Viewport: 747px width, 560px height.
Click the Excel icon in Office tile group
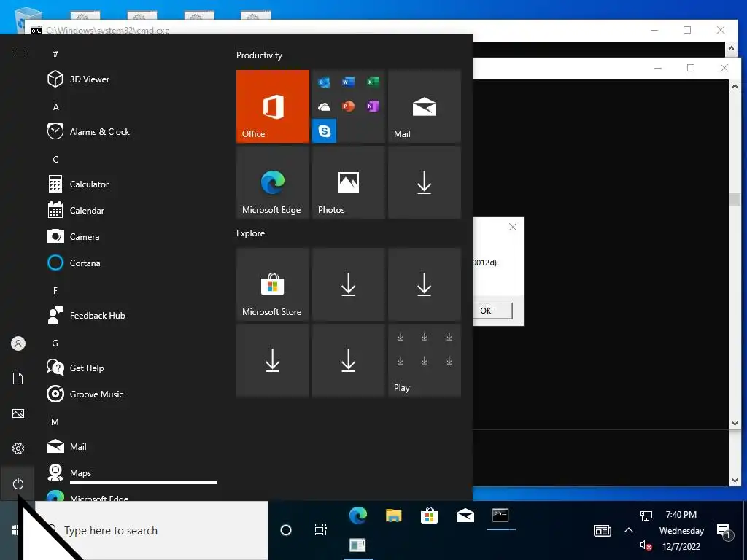click(x=373, y=82)
